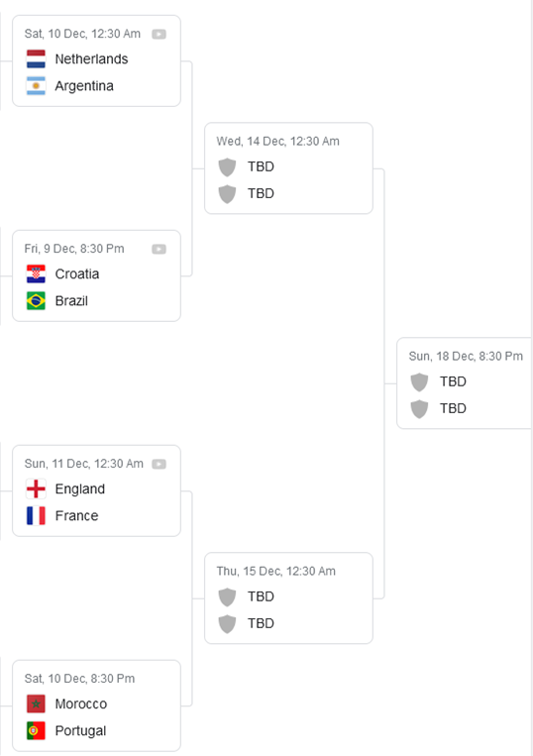Screen dimensions: 533x756
Task: Click the Portugal flag icon
Action: click(x=36, y=731)
